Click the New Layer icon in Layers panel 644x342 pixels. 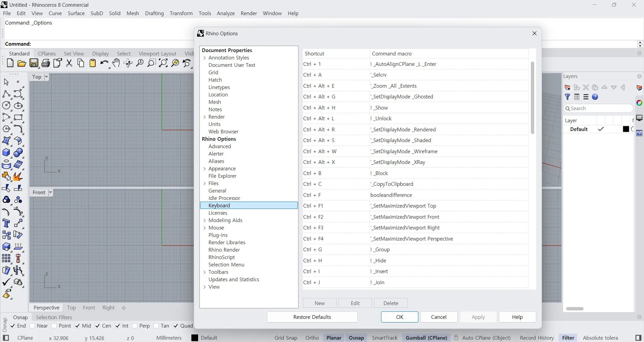click(x=568, y=87)
